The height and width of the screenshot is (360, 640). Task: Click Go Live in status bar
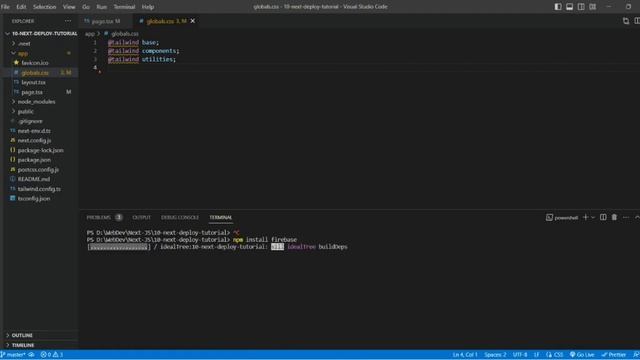582,355
